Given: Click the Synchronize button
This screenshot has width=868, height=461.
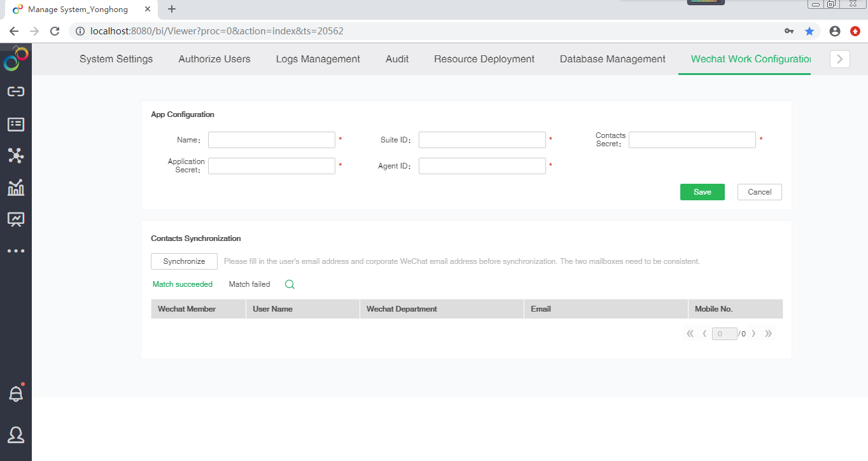Looking at the screenshot, I should (184, 261).
